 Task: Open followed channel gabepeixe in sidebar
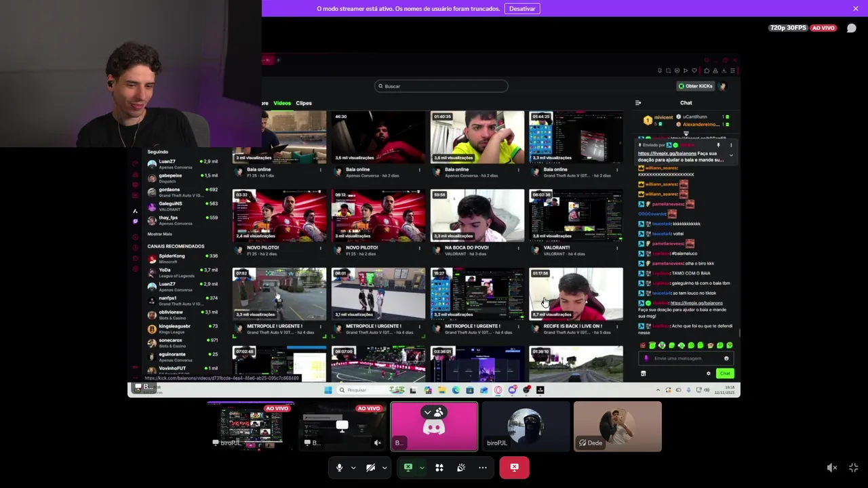pyautogui.click(x=183, y=178)
